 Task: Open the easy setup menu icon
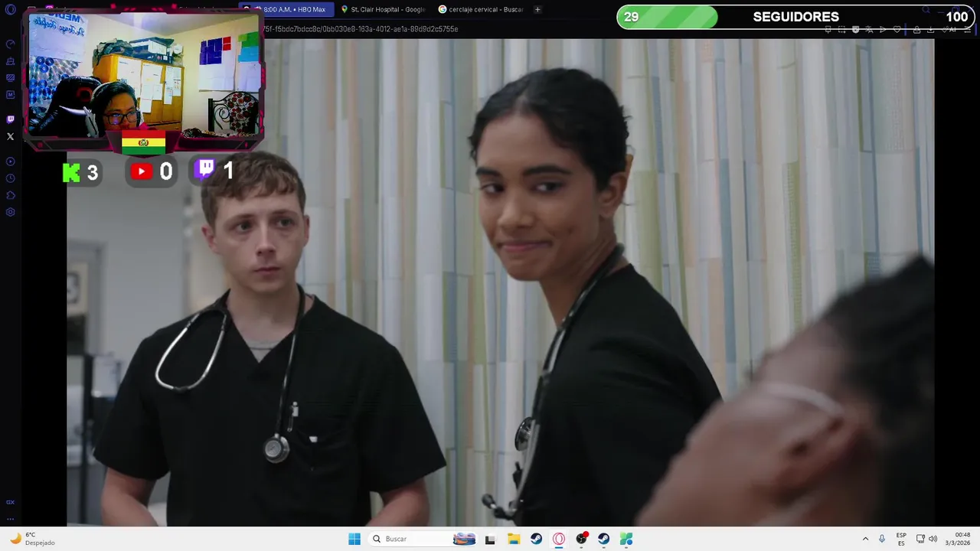969,29
